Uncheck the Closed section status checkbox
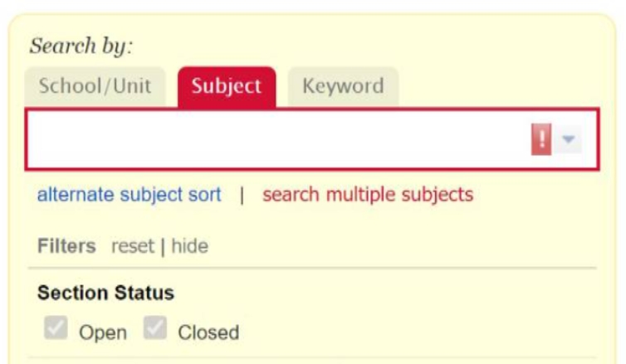This screenshot has width=626, height=364. (154, 330)
